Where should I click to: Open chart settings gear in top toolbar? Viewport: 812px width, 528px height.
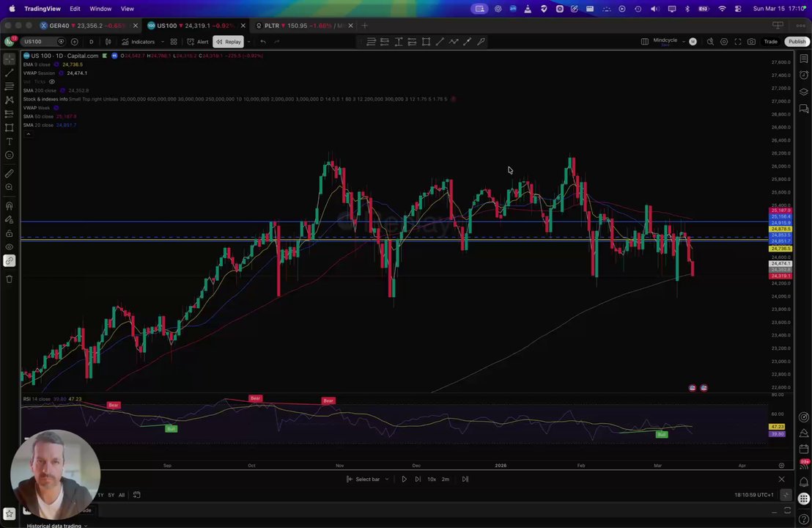point(724,42)
